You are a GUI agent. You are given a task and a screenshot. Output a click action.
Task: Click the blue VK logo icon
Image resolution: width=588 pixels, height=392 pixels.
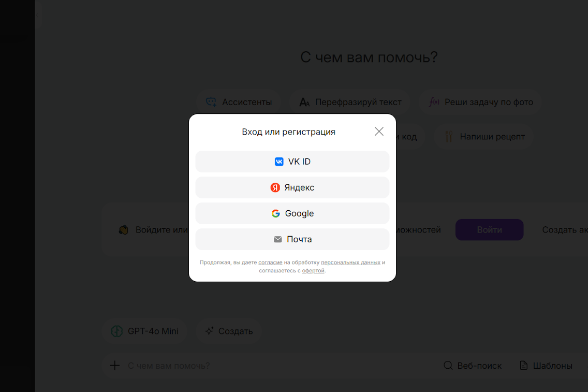click(x=279, y=162)
